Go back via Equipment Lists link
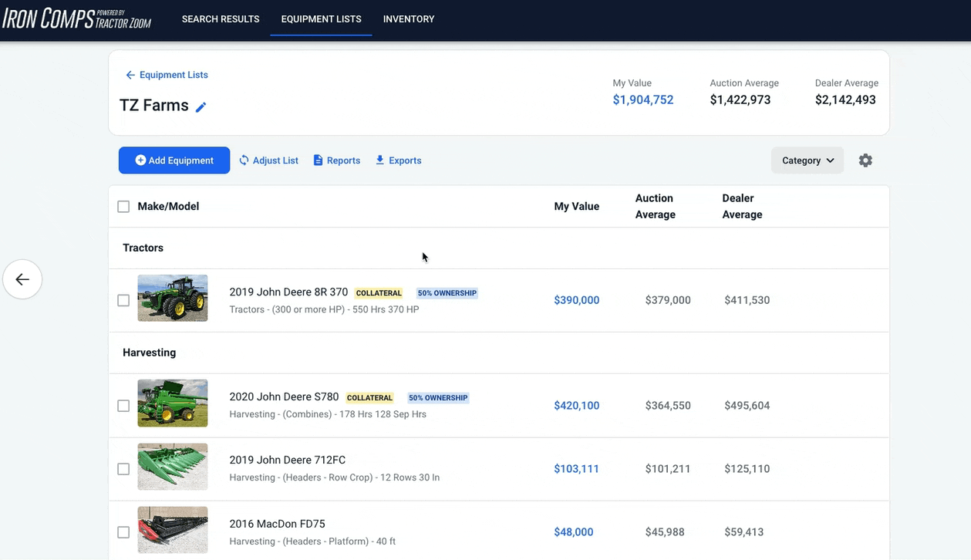Screen dimensions: 971x560 click(x=167, y=75)
